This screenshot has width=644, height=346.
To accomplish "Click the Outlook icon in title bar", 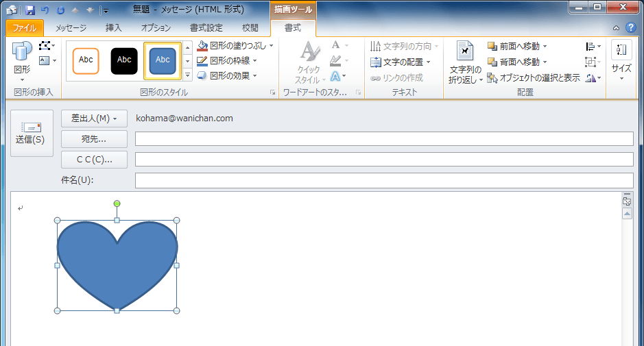I will [x=12, y=10].
